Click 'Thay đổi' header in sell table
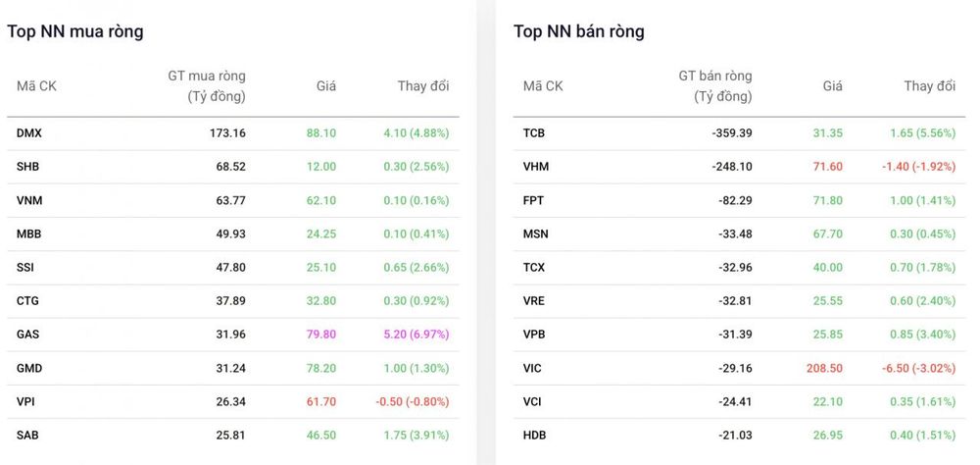The width and height of the screenshot is (980, 465). (929, 86)
